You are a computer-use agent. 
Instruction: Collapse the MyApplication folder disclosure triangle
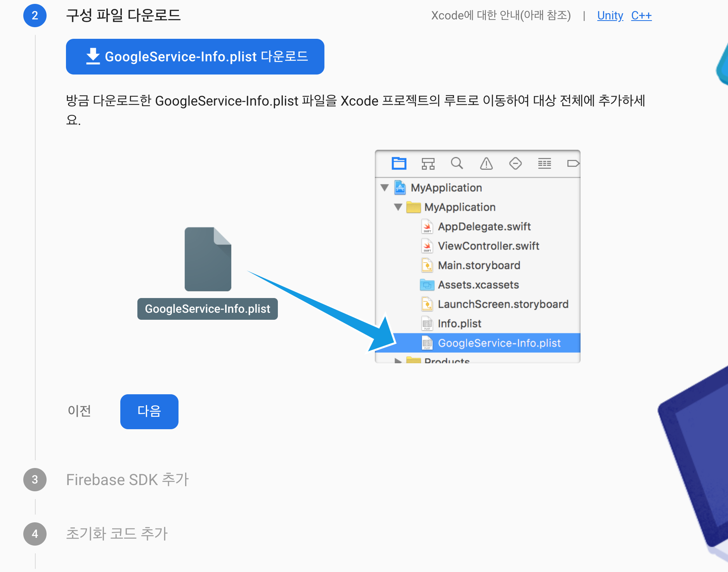coord(398,207)
